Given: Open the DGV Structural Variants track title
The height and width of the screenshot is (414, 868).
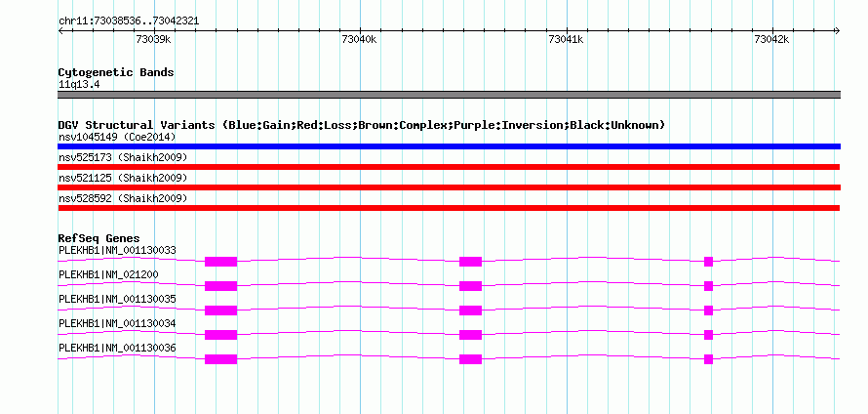Looking at the screenshot, I should (x=361, y=125).
